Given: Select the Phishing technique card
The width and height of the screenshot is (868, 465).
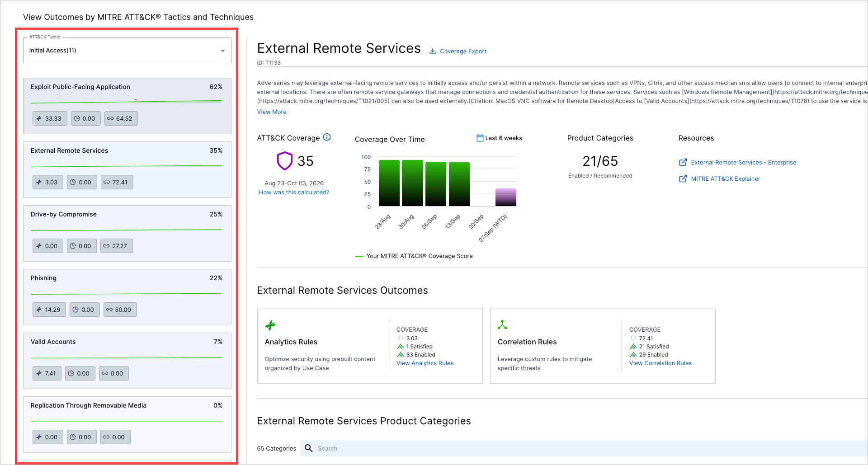Looking at the screenshot, I should point(127,297).
